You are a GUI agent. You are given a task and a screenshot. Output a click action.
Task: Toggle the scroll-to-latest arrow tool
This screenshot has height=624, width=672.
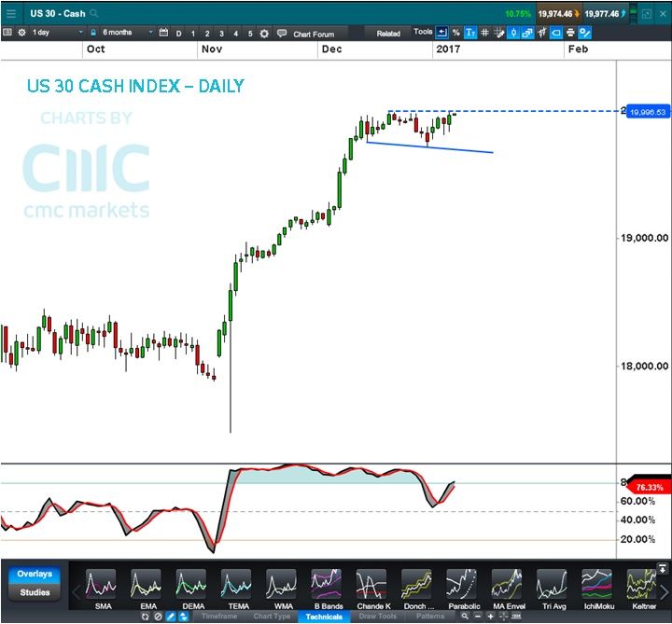[441, 32]
